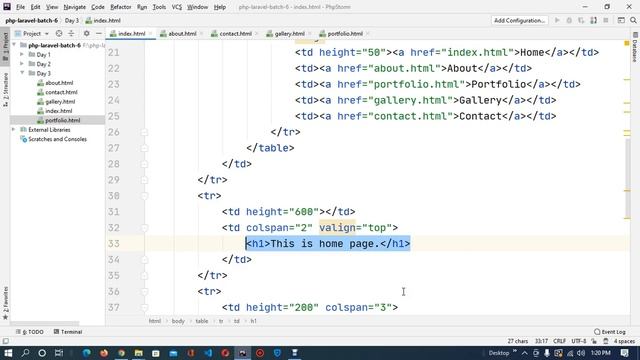Open Visual Studio Code from the taskbar

[208, 353]
